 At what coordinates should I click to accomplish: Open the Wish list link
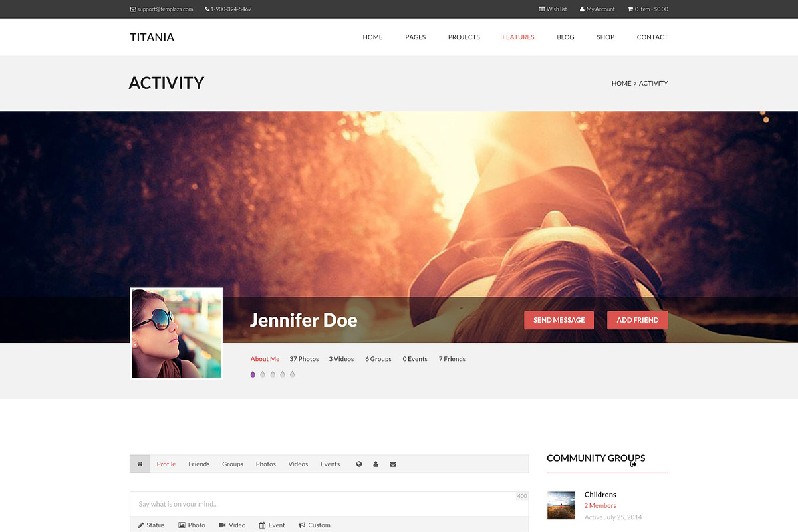[x=553, y=9]
